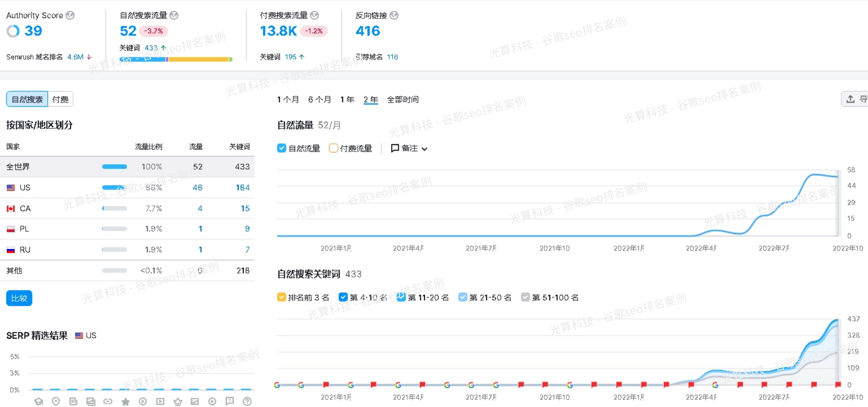Select the 6 个月 time range
This screenshot has height=407, width=868.
(319, 99)
